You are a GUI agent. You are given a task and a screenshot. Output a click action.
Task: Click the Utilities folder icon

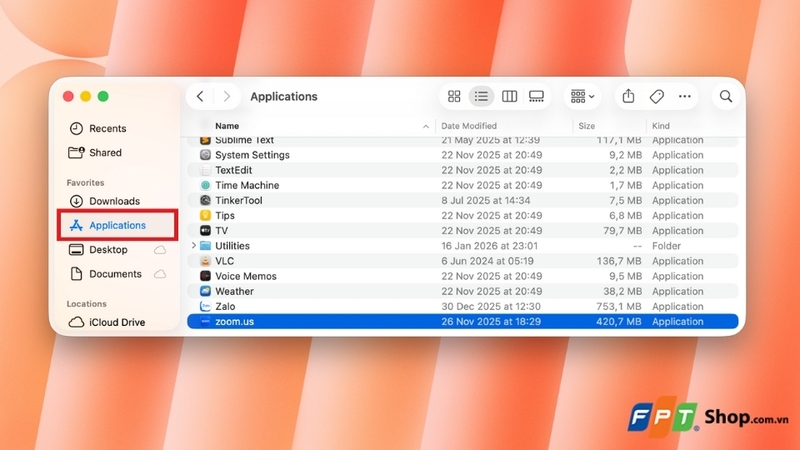(x=205, y=246)
